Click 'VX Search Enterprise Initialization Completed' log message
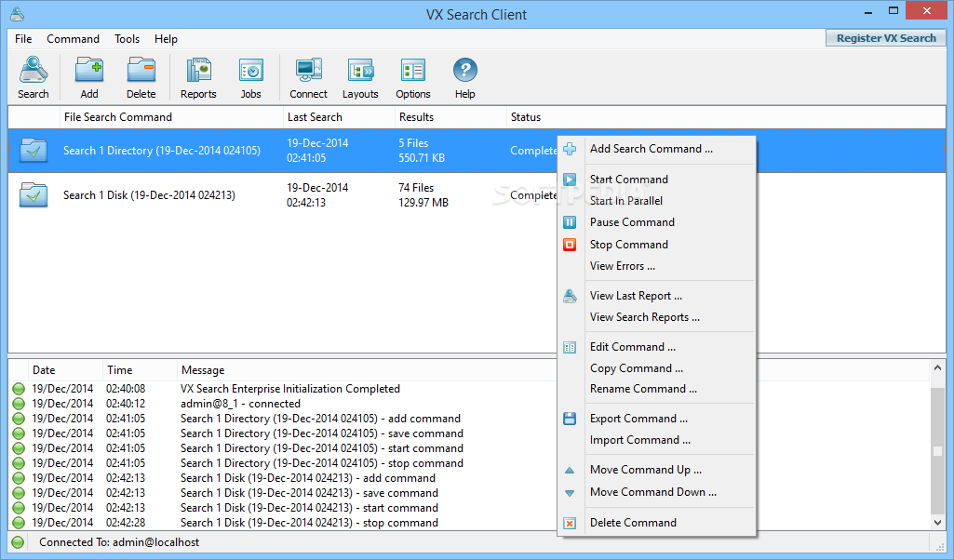 (x=290, y=389)
